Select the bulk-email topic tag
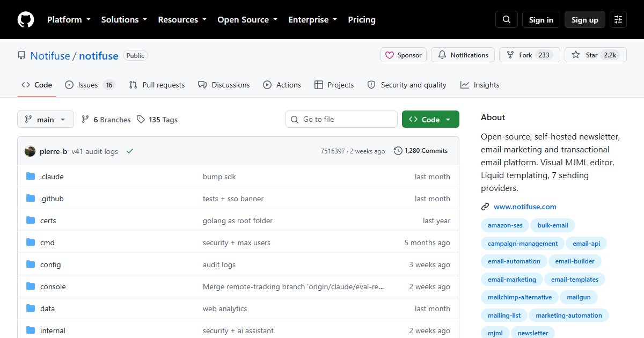The height and width of the screenshot is (338, 644). tap(553, 225)
